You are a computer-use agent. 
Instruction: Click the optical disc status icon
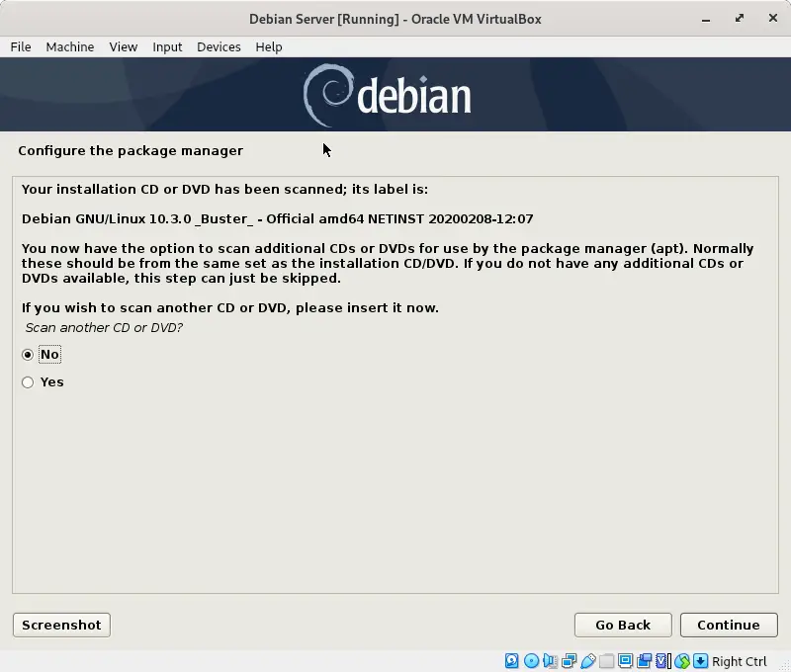coord(531,661)
